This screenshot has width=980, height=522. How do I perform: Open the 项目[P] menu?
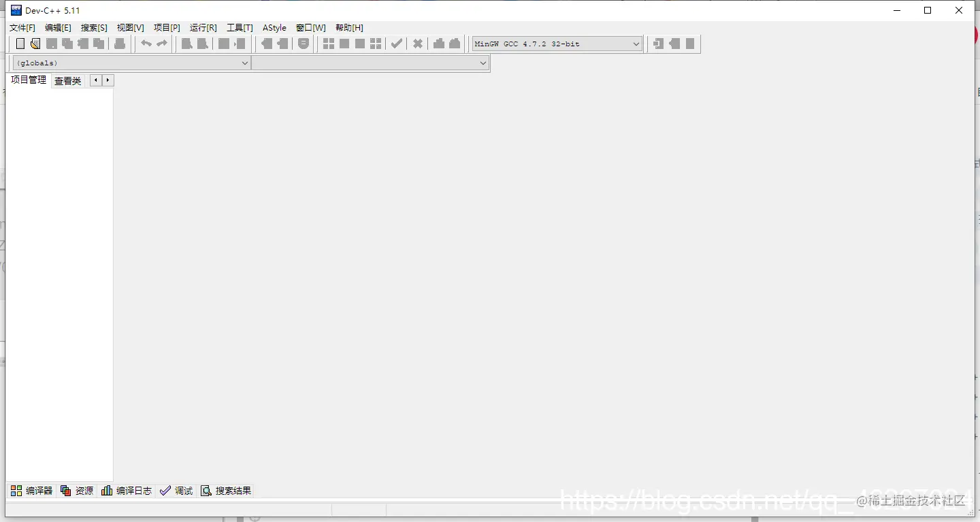pos(167,28)
